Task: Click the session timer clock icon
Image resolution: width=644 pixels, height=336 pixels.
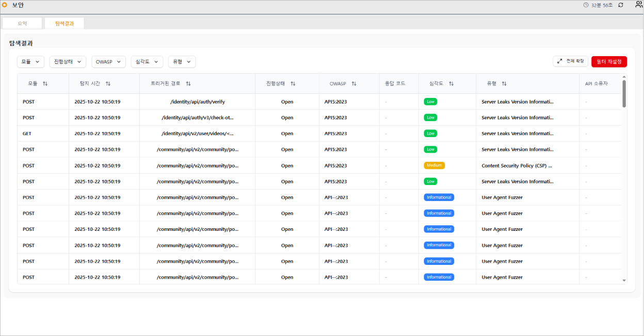Action: pos(586,5)
